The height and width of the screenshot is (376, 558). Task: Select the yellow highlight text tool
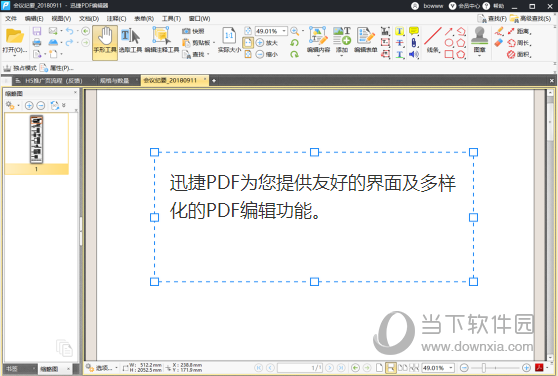[400, 31]
